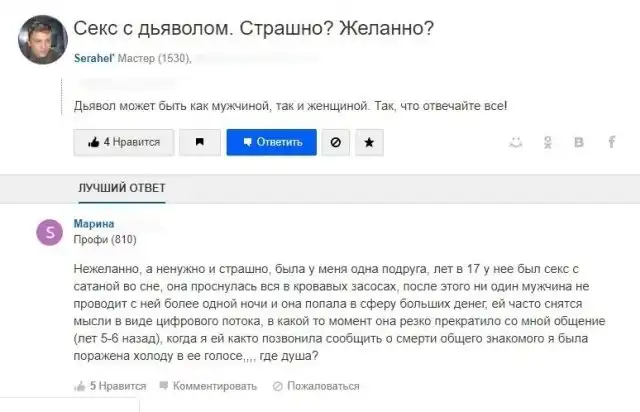Like the answer with "5 Нравится"
The width and height of the screenshot is (640, 412).
[110, 385]
